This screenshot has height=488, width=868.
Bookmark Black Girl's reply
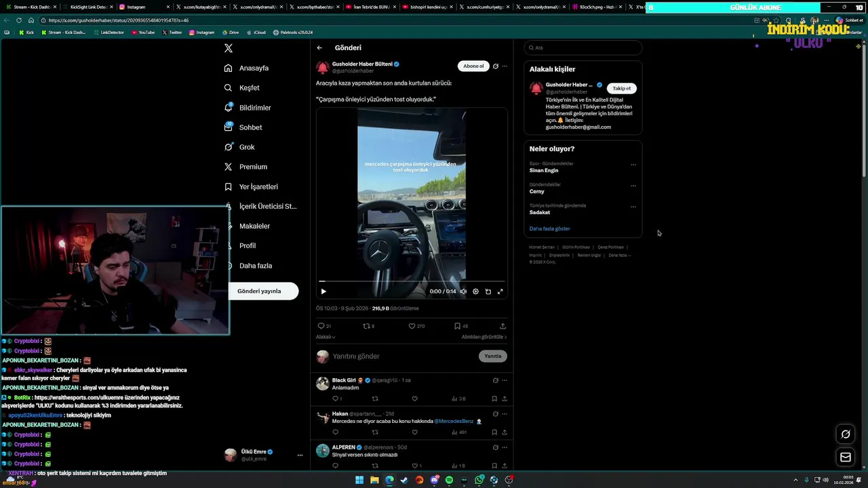point(494,399)
